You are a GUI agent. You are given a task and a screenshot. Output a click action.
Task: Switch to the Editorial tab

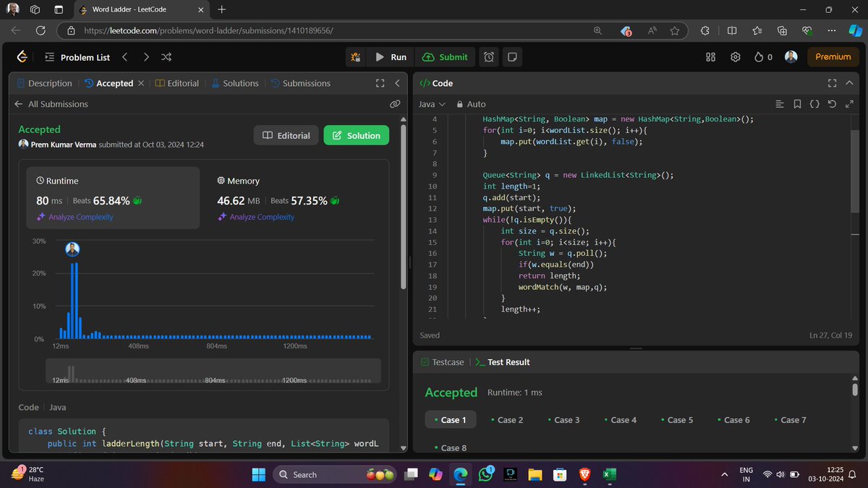point(177,83)
